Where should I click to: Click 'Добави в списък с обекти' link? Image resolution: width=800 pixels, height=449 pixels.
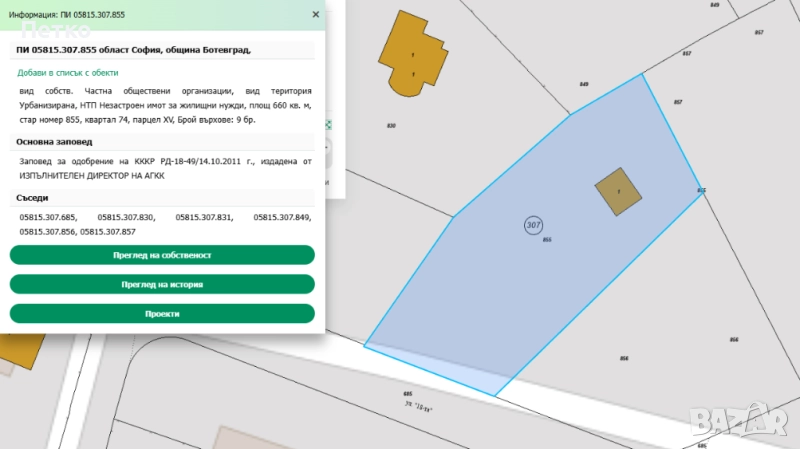(68, 72)
